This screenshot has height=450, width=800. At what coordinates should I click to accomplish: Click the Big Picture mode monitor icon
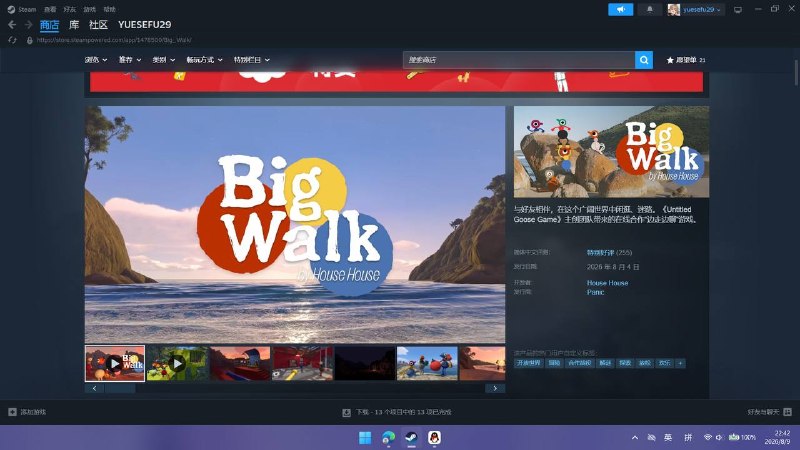(738, 10)
